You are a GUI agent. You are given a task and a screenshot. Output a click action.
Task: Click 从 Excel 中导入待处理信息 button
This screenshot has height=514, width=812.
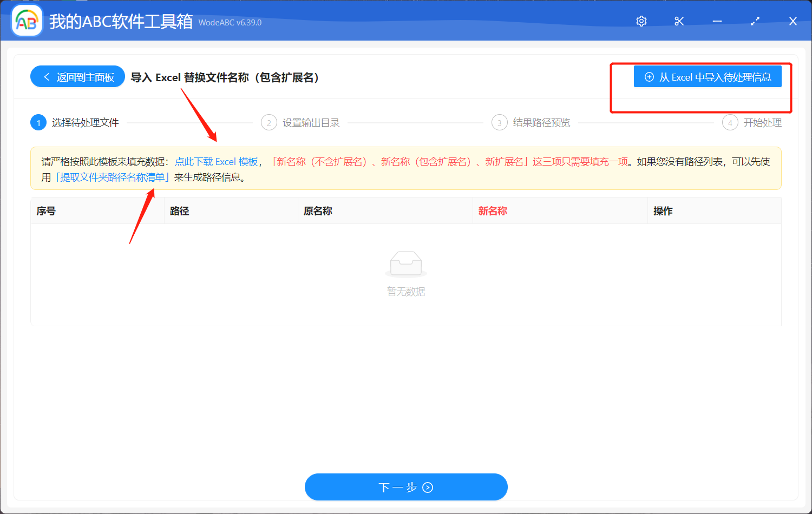tap(708, 76)
